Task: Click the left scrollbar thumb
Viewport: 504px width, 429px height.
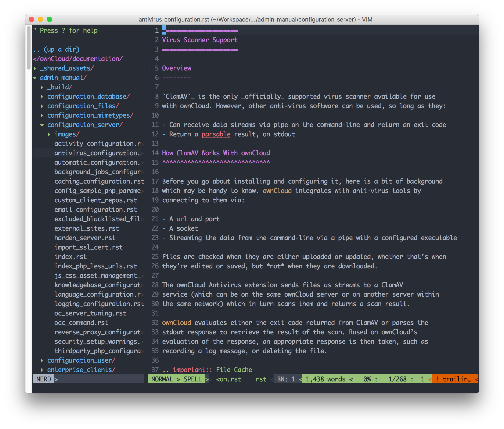Action: 29,48
